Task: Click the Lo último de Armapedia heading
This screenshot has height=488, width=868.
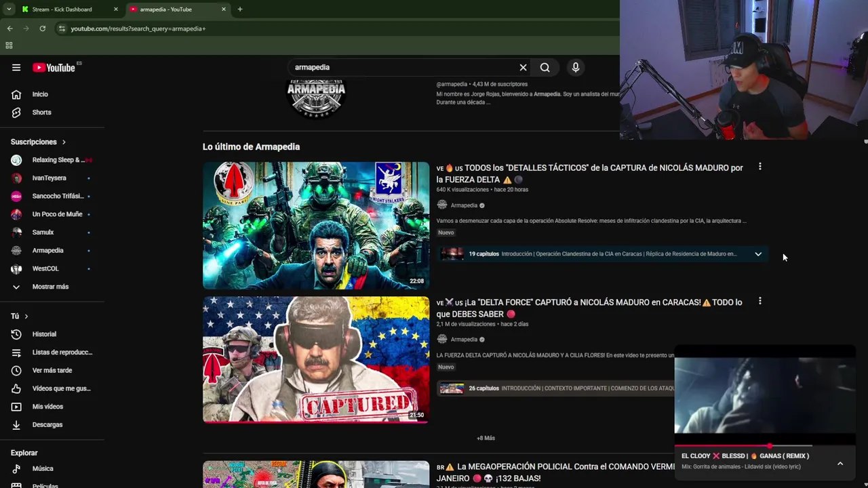Action: point(251,146)
